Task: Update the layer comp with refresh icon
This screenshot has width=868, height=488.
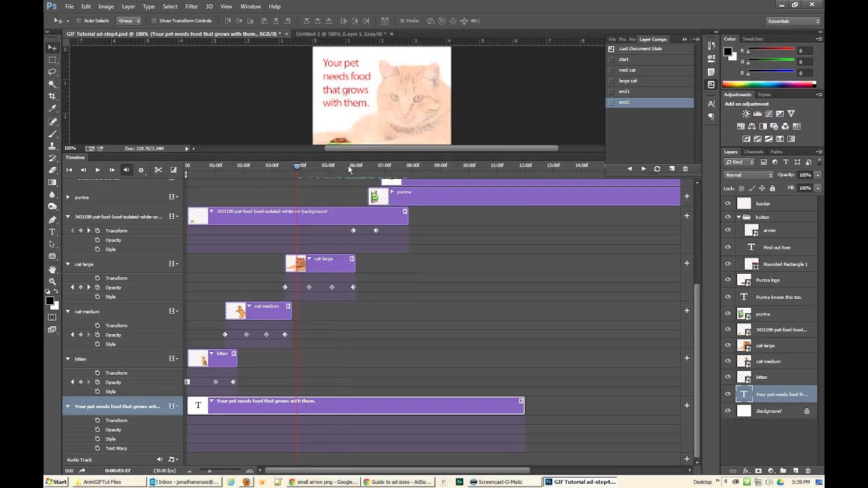Action: coord(657,169)
